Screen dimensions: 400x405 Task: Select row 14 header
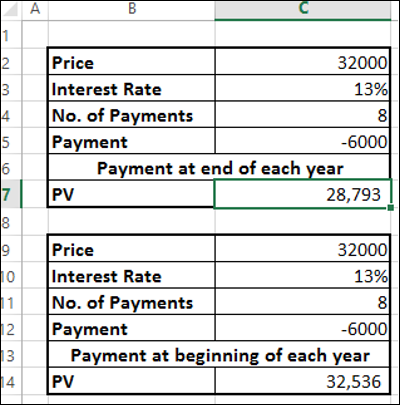click(x=11, y=381)
